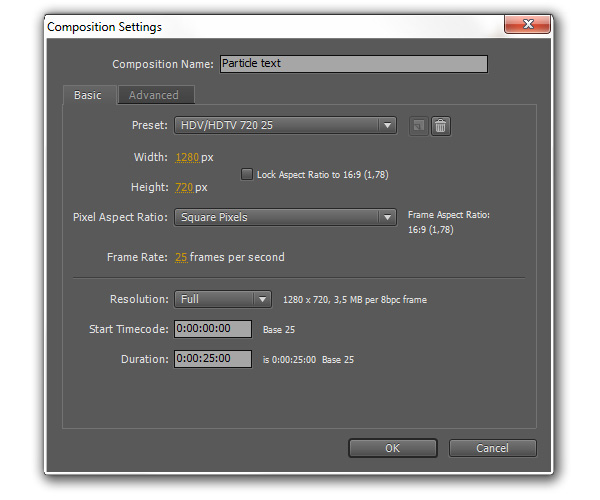Viewport: 600px width, 500px height.
Task: Click the 1280 x 720, 3,5 MB per 8bpc frame text
Action: pyautogui.click(x=355, y=300)
